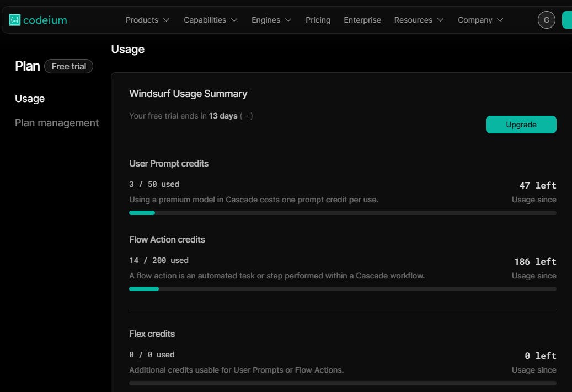Viewport: 572px width, 392px height.
Task: Click the teal button beside the avatar
Action: (567, 20)
